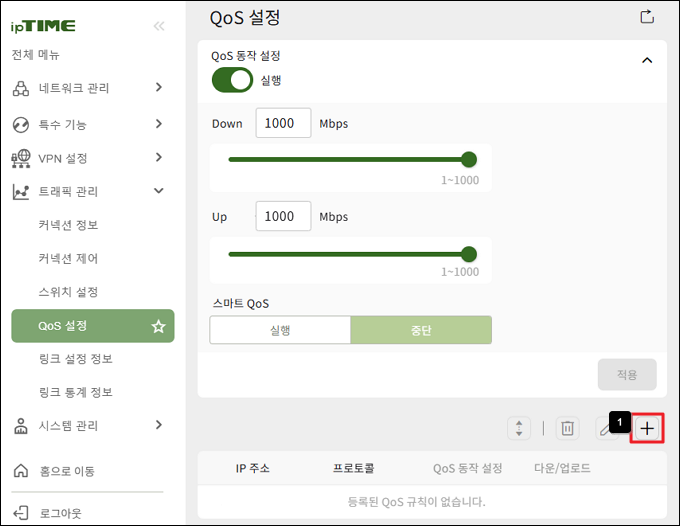This screenshot has height=526, width=680.
Task: Click the pencil edit icon
Action: [x=605, y=429]
